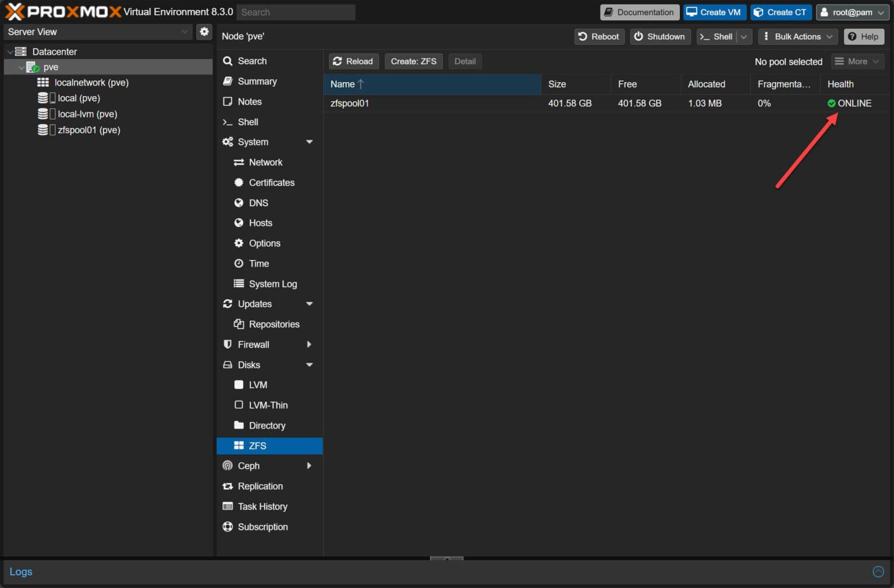Select the Network settings under System
Screen dimensions: 894x588
tap(265, 162)
